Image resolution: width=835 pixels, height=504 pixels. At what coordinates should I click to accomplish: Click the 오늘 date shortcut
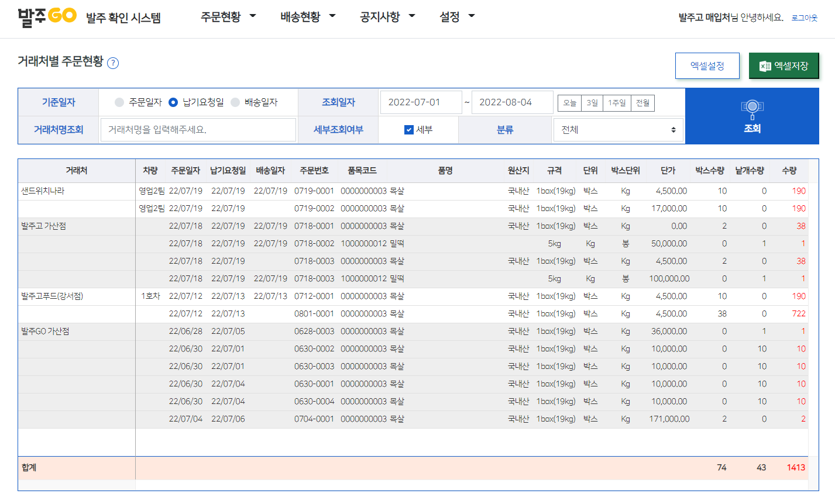pyautogui.click(x=570, y=103)
